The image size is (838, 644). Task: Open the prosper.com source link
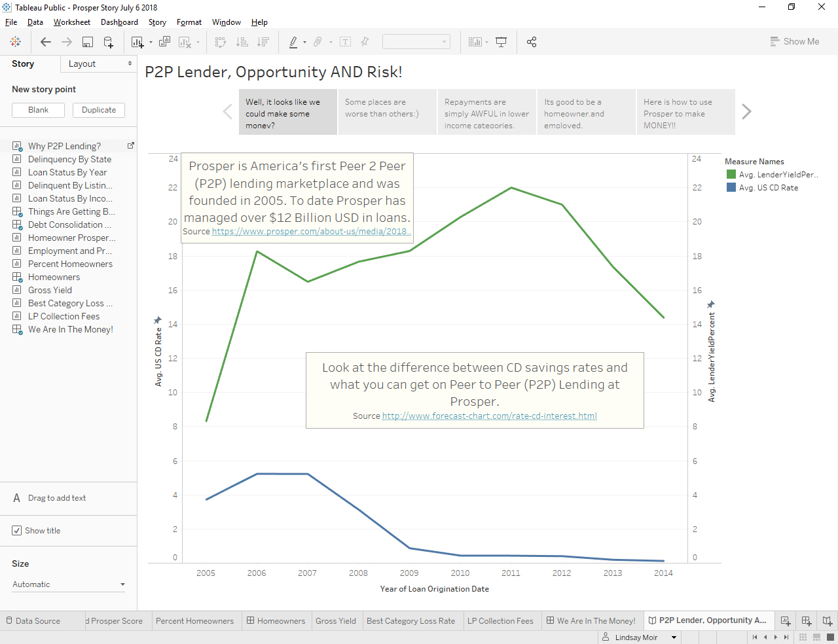coord(312,231)
